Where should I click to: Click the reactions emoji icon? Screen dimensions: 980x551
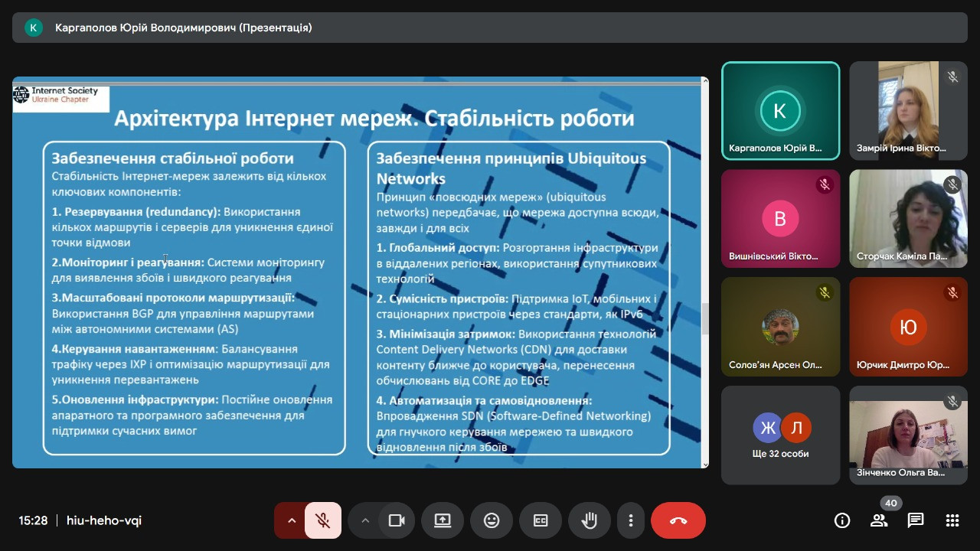(492, 520)
